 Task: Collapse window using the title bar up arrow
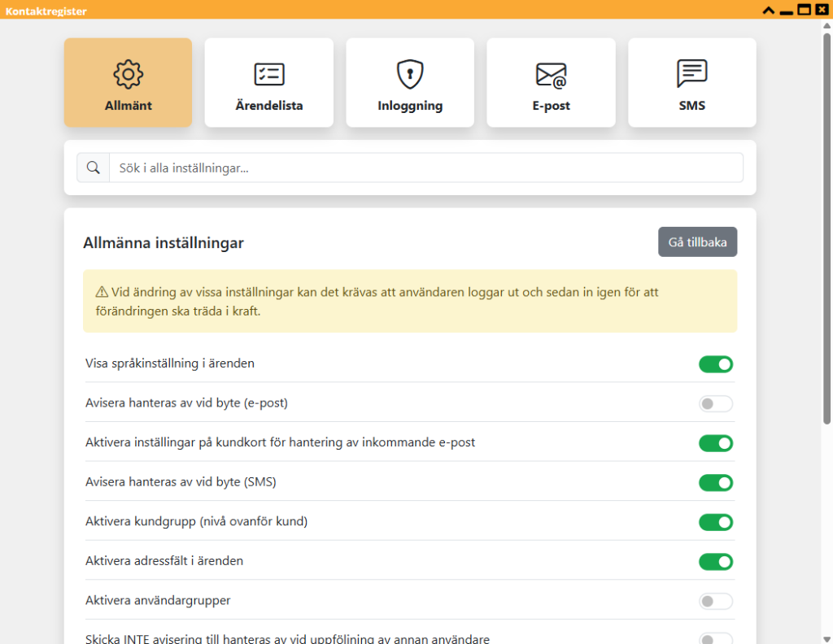768,10
